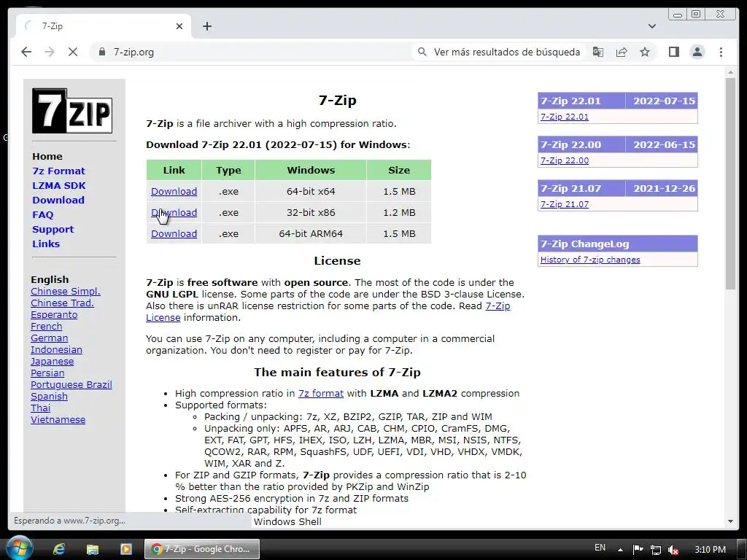Open the 7-Zip 22.01 news link
747x560 pixels.
pos(565,117)
